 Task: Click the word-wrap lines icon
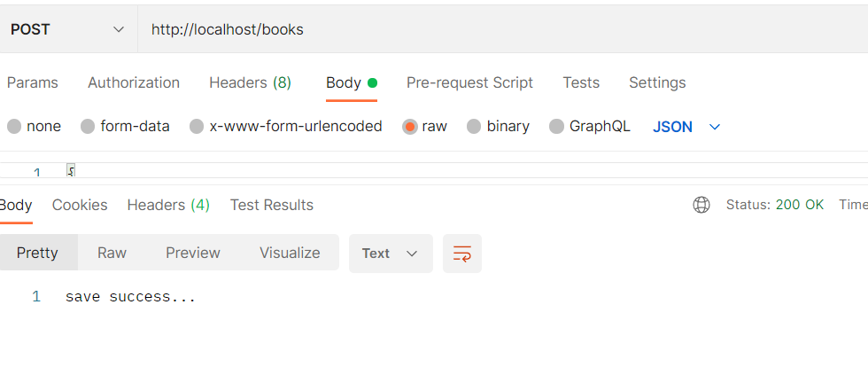[x=462, y=254]
